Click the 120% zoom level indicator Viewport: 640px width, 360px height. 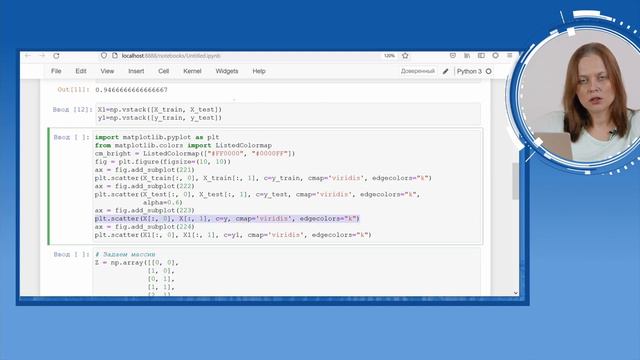tap(389, 56)
